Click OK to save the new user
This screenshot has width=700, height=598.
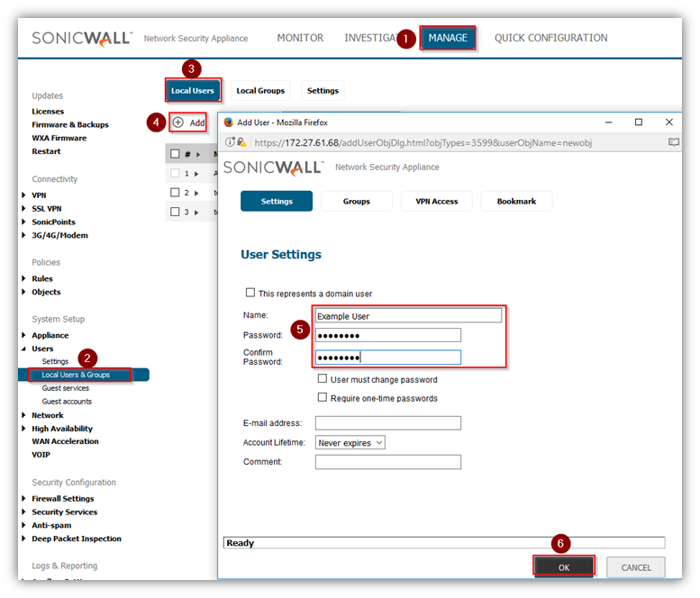pos(564,567)
